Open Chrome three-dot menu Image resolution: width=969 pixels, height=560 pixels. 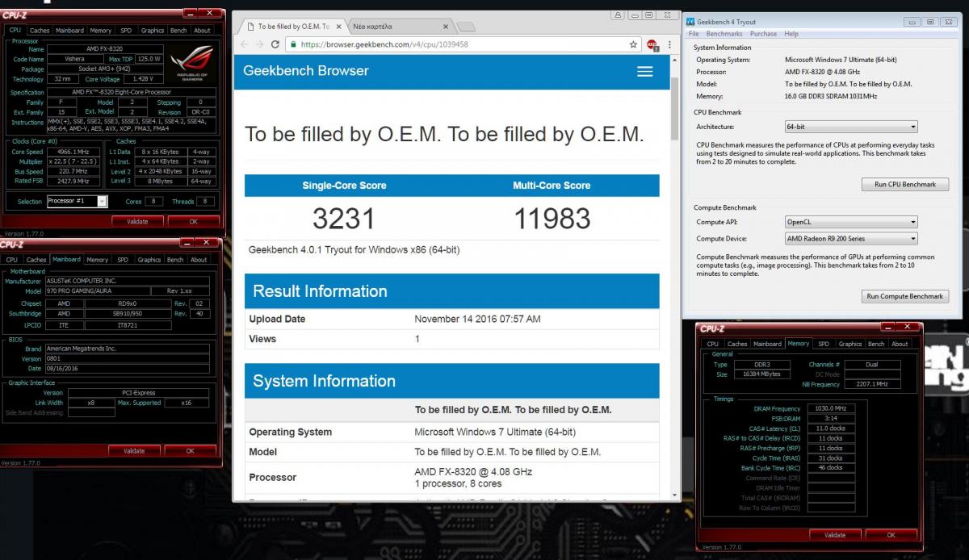(x=669, y=44)
